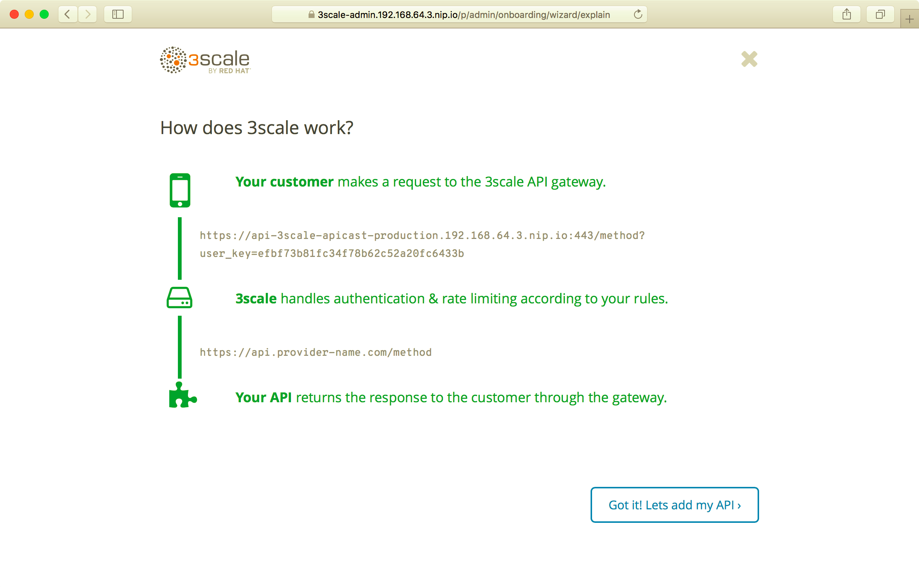The width and height of the screenshot is (919, 588).
Task: Click the 3scale by Red Hat logo
Action: pyautogui.click(x=205, y=60)
